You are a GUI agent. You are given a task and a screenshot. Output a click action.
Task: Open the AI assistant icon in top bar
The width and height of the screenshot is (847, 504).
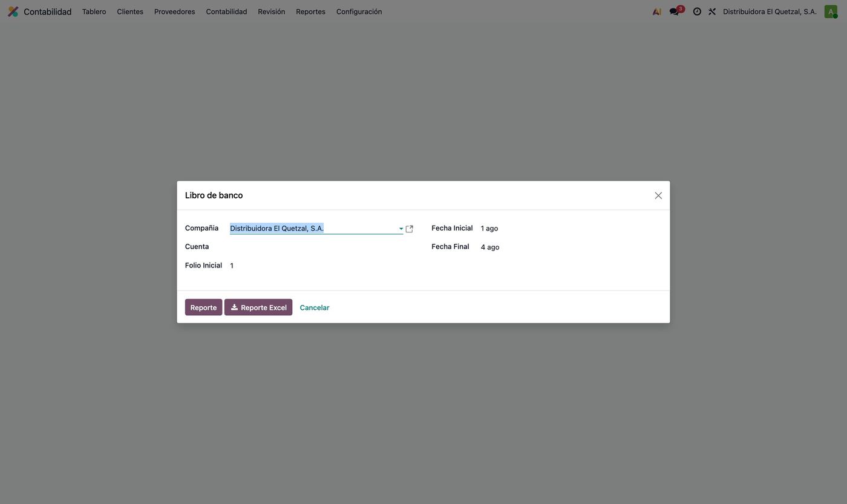[656, 11]
